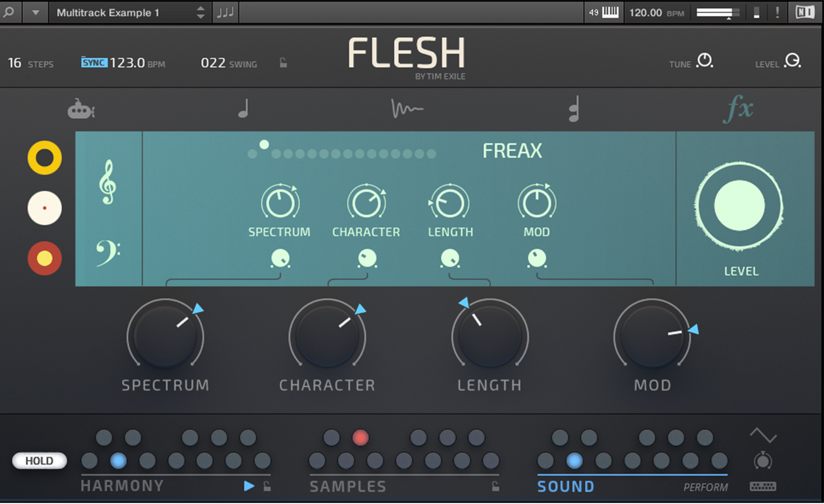Toggle the HOLD switch
Viewport: 824px width, 504px height.
[39, 461]
